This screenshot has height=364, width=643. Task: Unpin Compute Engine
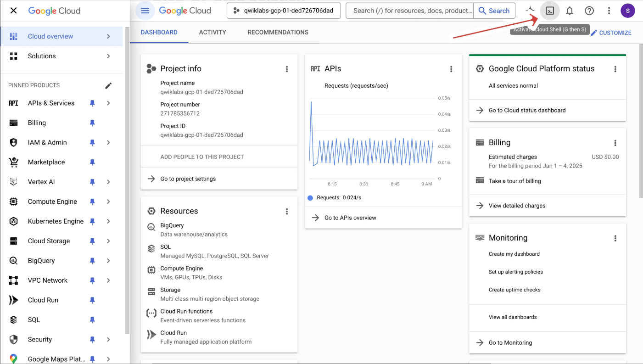[92, 202]
